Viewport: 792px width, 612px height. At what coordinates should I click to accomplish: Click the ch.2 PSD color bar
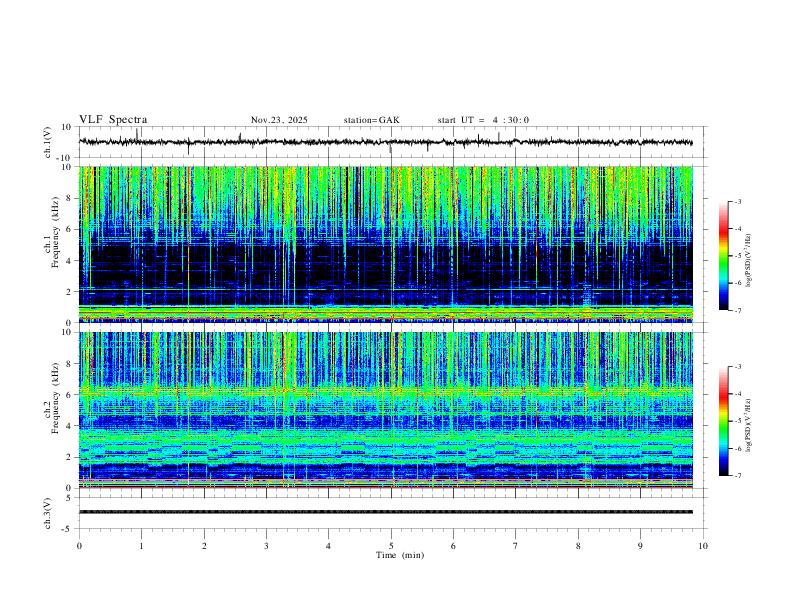click(x=724, y=421)
